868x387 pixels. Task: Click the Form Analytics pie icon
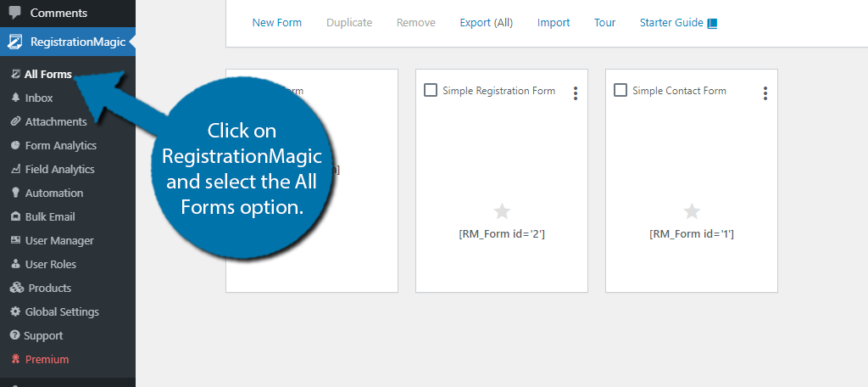click(x=15, y=145)
